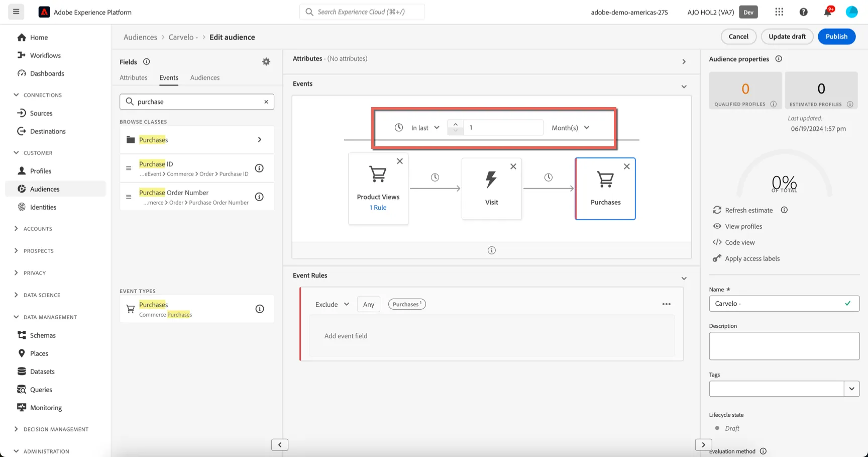Open the notifications bell
Viewport: 868px width, 457px height.
828,12
